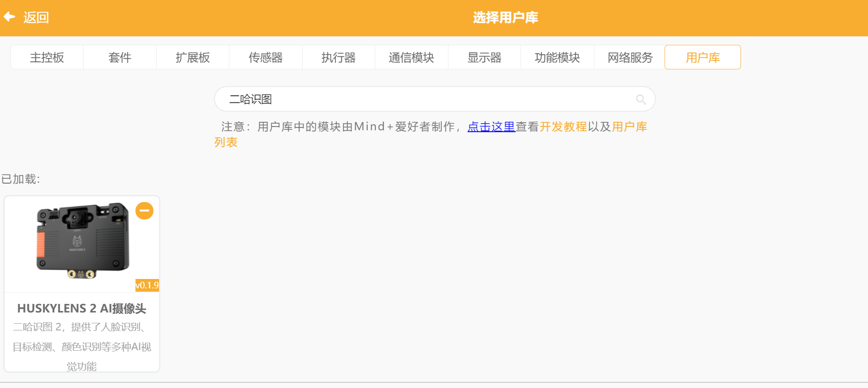Remove the loaded HUSKYLENS 2 library

coord(144,211)
